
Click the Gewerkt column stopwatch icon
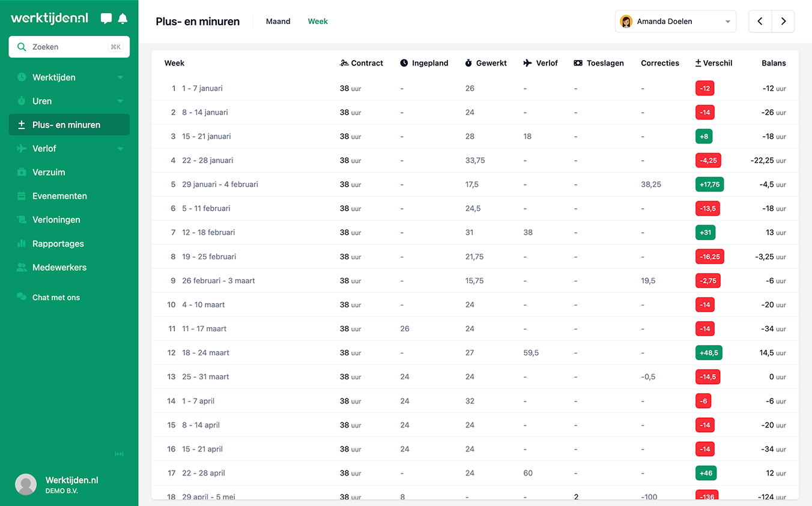click(468, 63)
